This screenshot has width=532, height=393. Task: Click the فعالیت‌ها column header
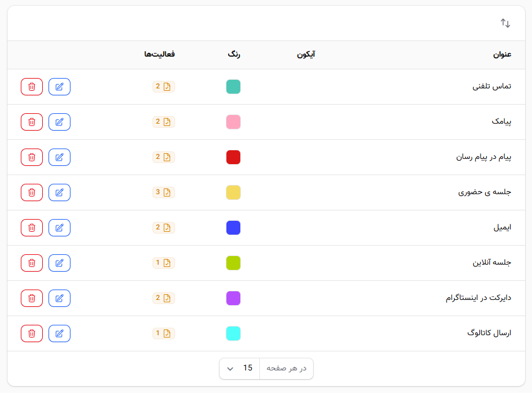(159, 54)
